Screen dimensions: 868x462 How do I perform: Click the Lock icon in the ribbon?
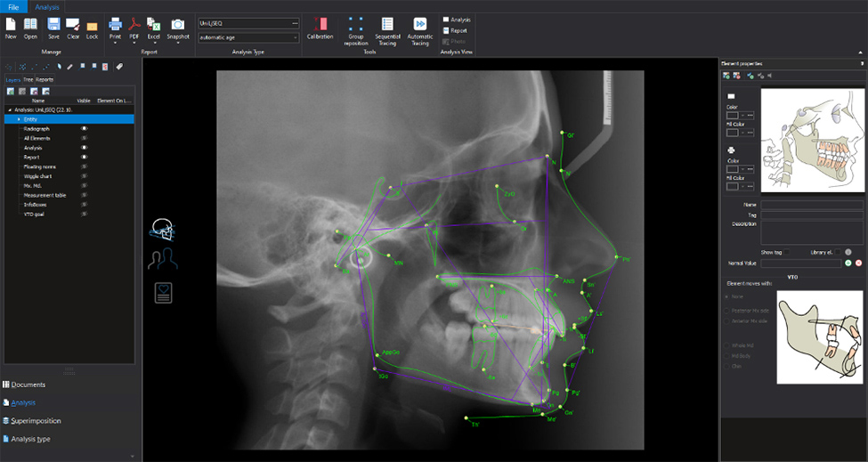(92, 27)
